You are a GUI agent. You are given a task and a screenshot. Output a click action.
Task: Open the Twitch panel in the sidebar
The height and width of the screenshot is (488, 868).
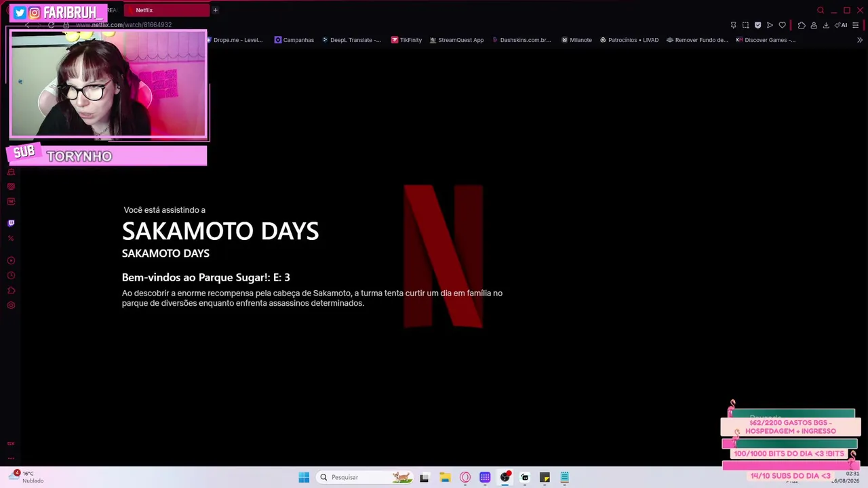coord(11,223)
